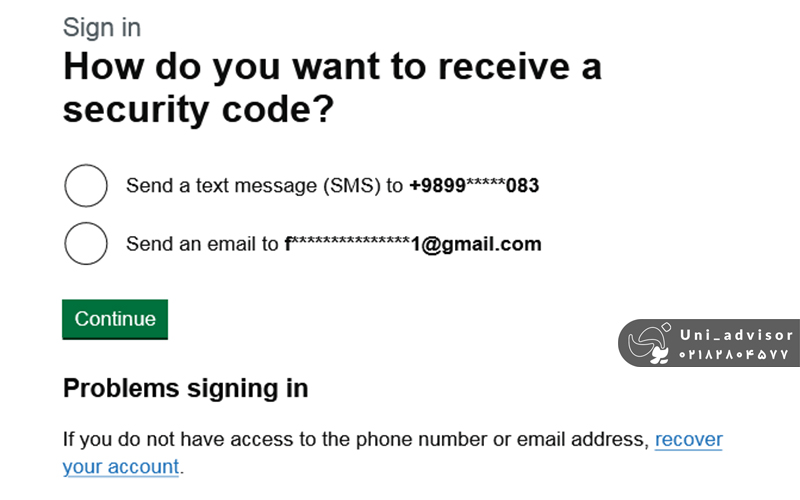Click the "security code?" heading line

[197, 111]
